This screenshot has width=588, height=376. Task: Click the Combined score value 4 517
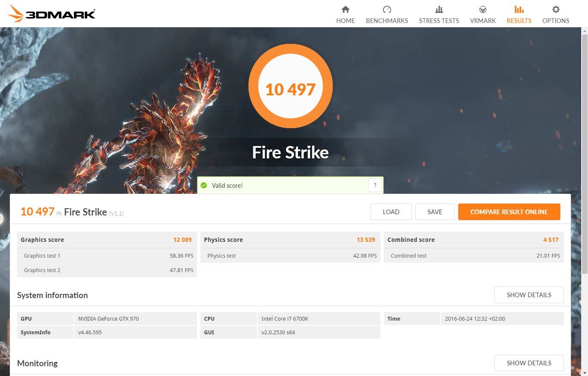pos(551,240)
